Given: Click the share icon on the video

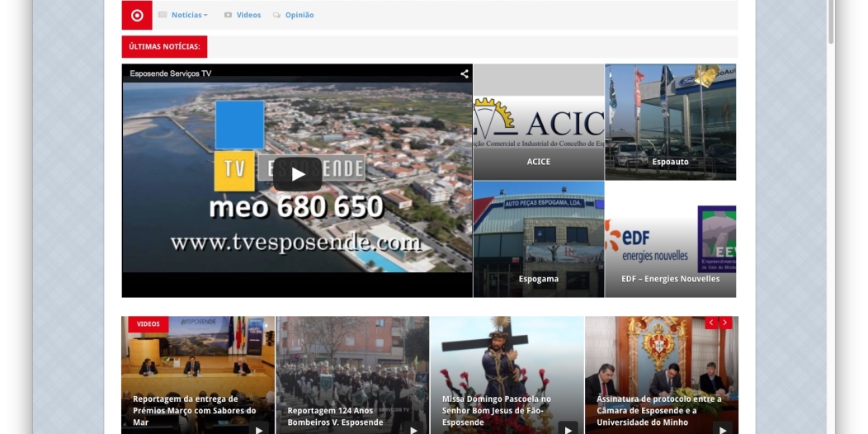Looking at the screenshot, I should click(x=464, y=73).
